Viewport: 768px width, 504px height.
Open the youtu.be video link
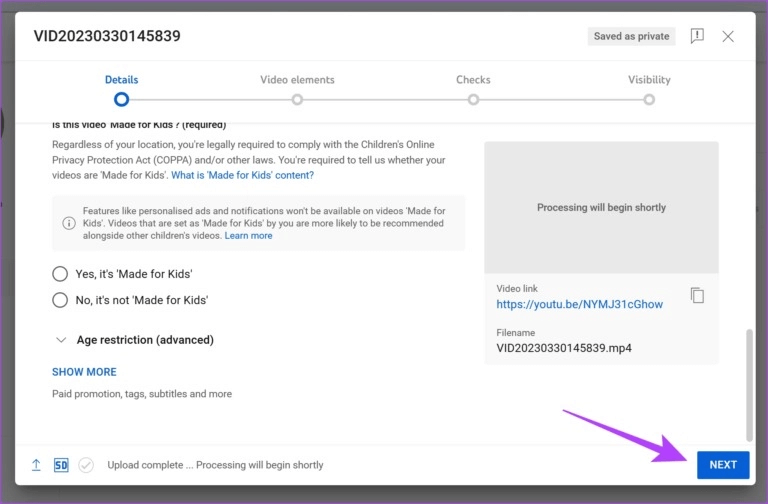579,305
